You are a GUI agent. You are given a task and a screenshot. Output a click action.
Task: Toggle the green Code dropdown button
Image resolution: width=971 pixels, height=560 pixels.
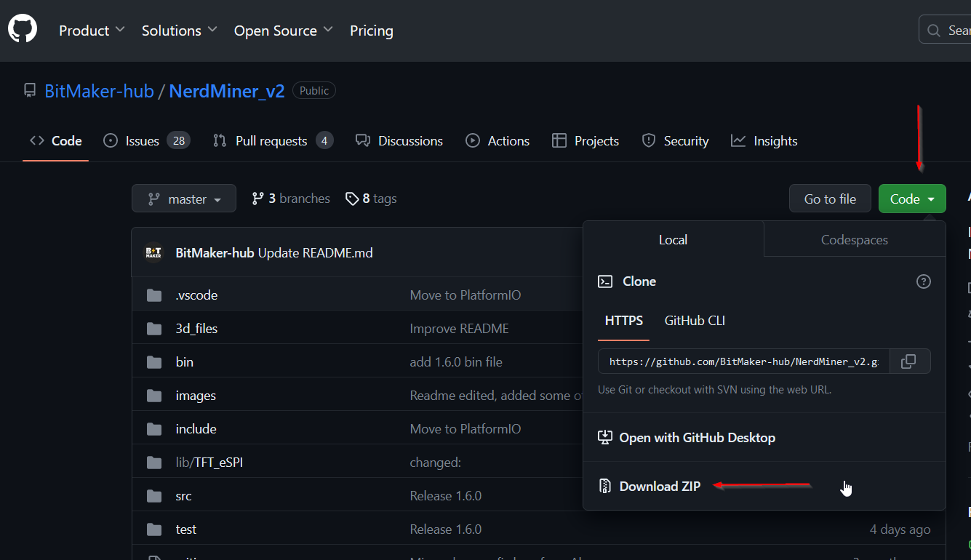click(912, 199)
